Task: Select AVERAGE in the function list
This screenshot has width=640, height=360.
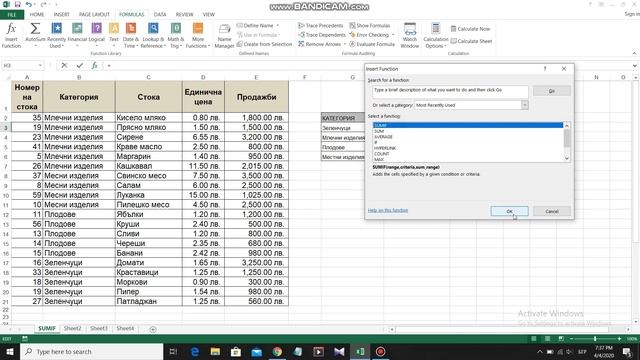Action: tap(468, 137)
